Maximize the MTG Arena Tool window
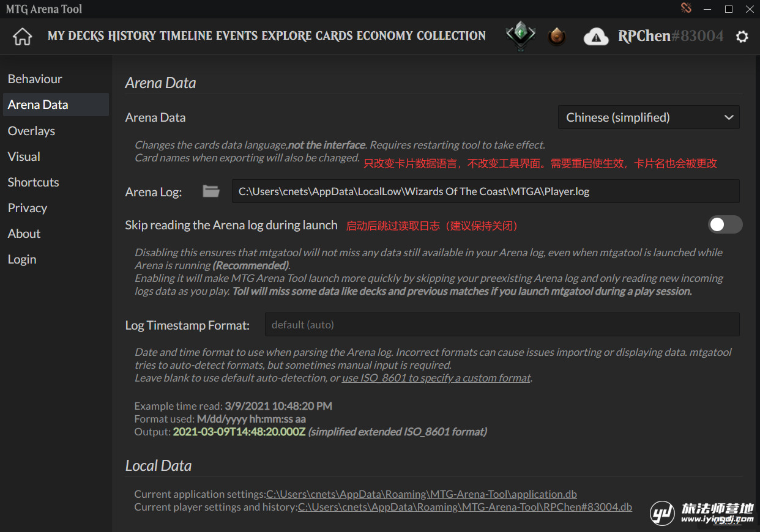 pos(729,9)
